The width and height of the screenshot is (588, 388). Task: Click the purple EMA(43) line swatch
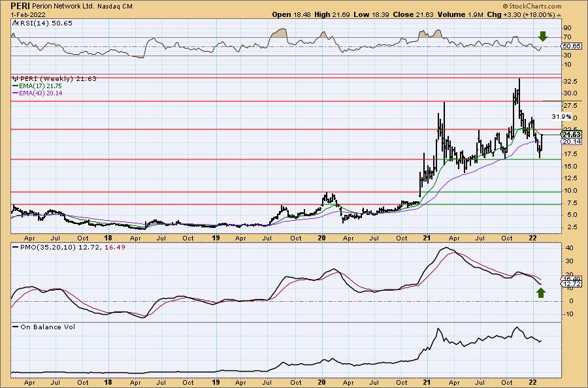point(15,93)
